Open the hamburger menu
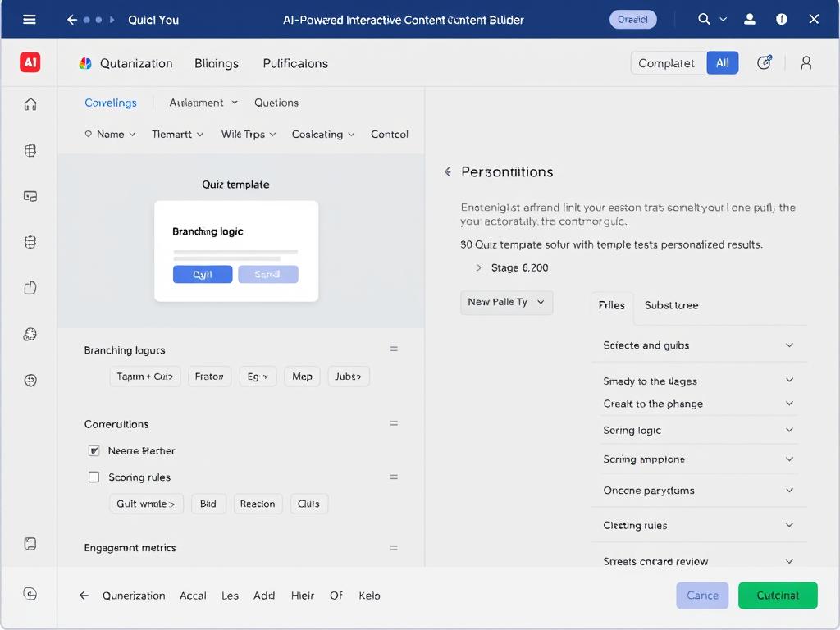Screen dimensions: 840x630 [30, 19]
